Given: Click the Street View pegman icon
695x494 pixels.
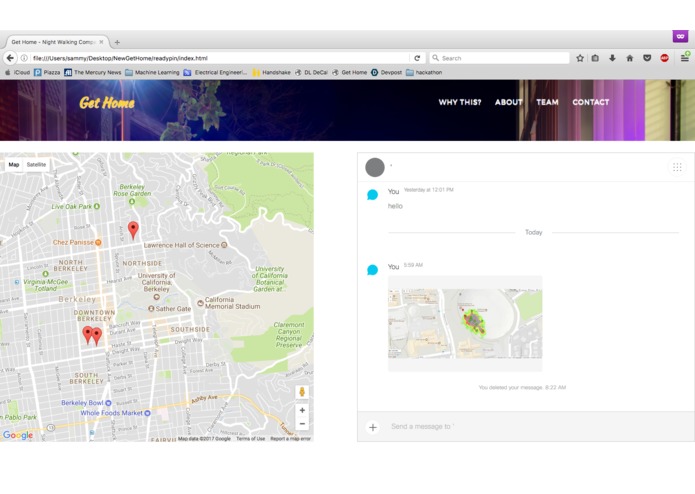Looking at the screenshot, I should pyautogui.click(x=302, y=392).
